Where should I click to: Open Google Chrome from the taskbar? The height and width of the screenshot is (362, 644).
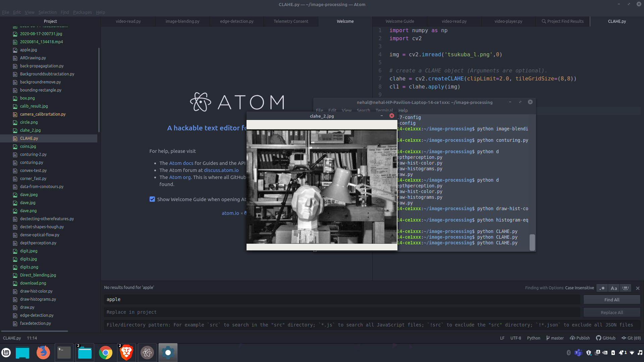coord(106,353)
